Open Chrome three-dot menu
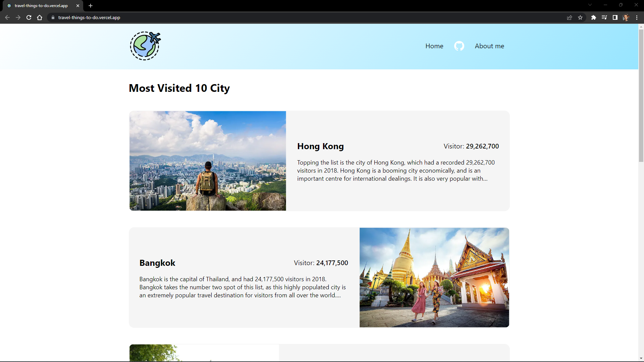This screenshot has height=362, width=644. tap(637, 17)
